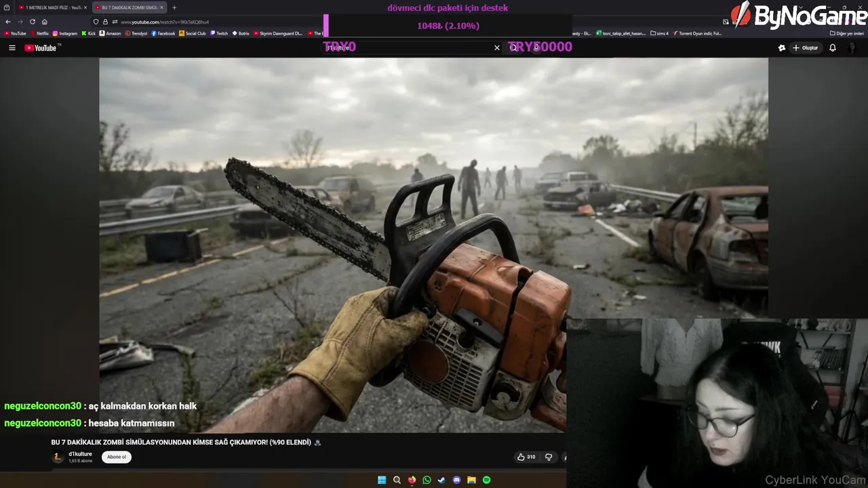This screenshot has height=488, width=868.
Task: Open Firefox from the taskbar
Action: 412,480
